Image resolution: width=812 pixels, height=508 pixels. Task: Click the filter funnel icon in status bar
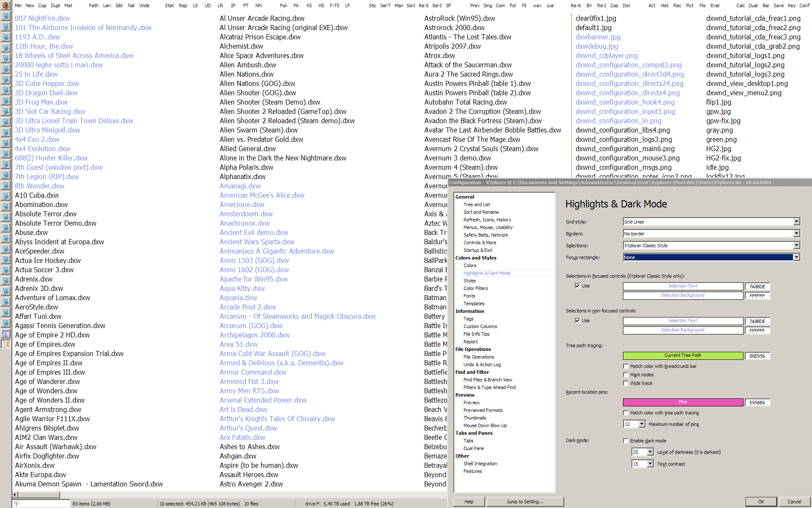(16, 504)
